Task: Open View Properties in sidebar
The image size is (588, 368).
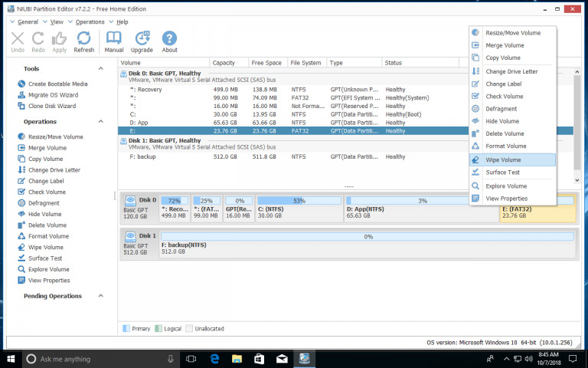Action: click(44, 281)
